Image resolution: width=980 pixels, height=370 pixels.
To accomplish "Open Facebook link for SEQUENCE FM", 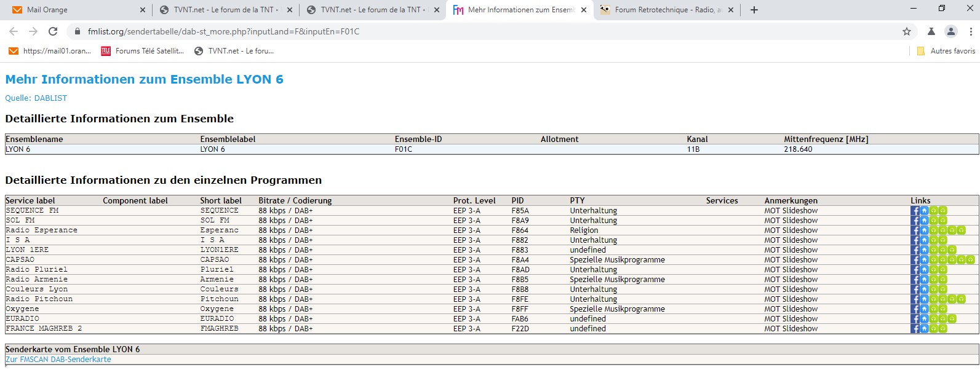I will (915, 211).
